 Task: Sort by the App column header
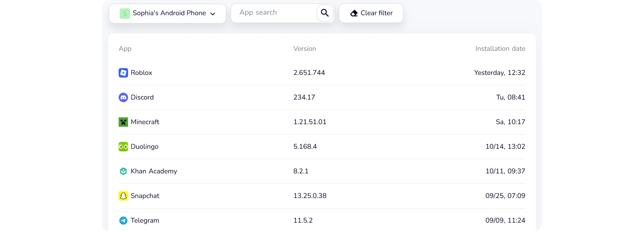pyautogui.click(x=125, y=49)
